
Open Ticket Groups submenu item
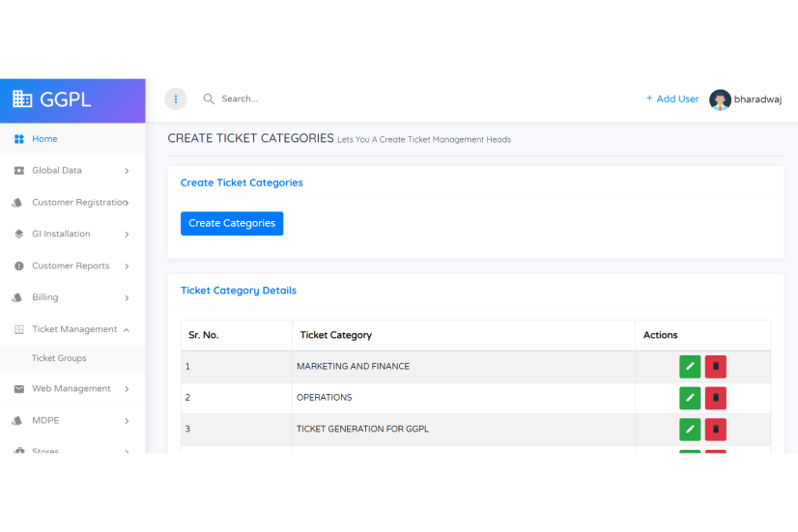click(59, 358)
